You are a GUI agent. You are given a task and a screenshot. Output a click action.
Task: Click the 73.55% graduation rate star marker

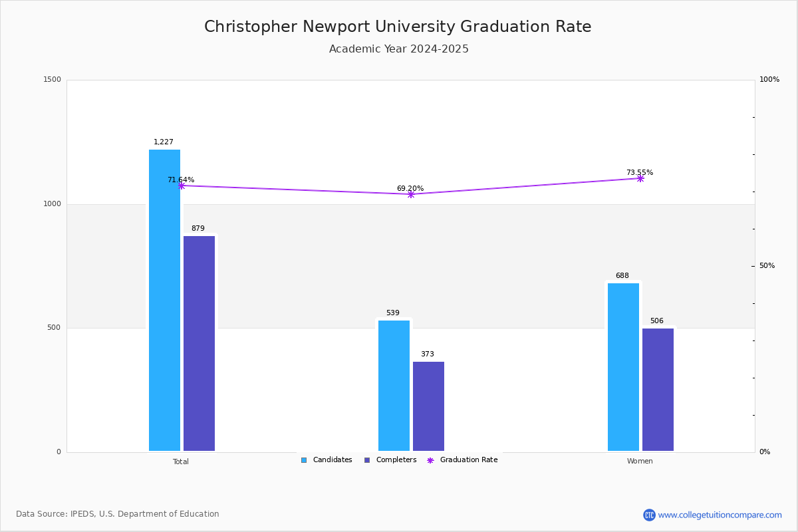[x=640, y=178]
